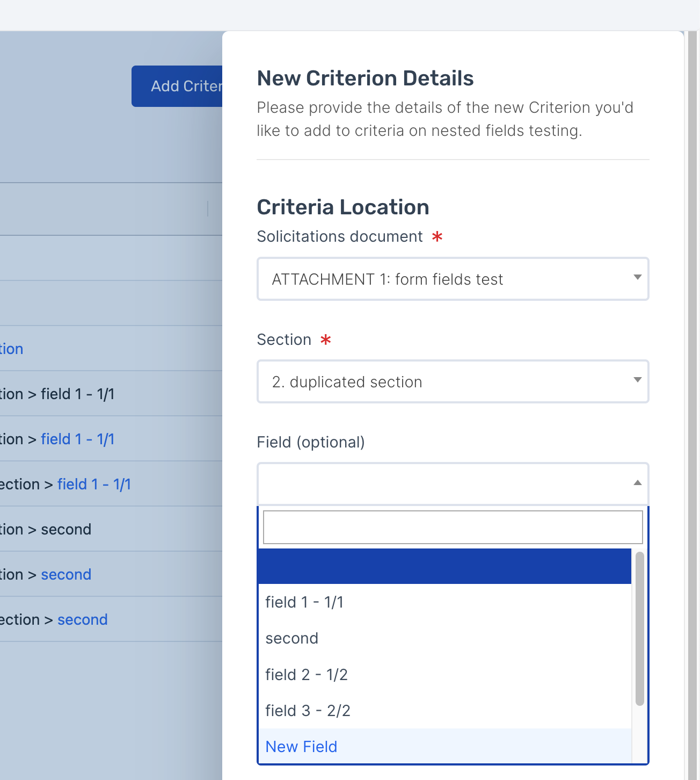Focus the search box inside the Field dropdown
The image size is (700, 780).
tap(452, 527)
